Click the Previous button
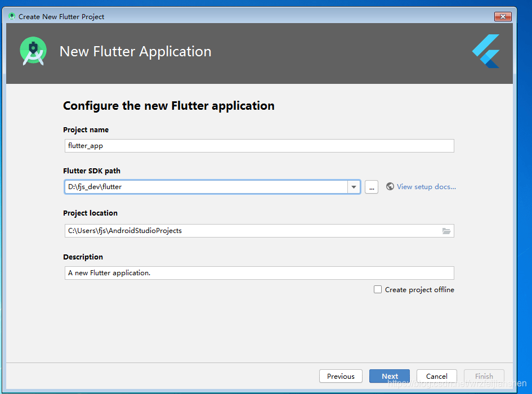Image resolution: width=532 pixels, height=394 pixels. point(341,376)
